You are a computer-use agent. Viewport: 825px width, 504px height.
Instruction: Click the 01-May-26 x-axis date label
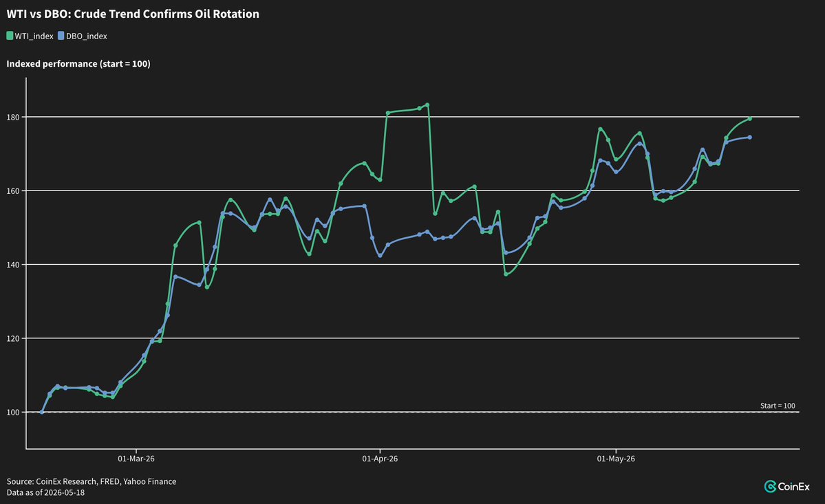616,459
